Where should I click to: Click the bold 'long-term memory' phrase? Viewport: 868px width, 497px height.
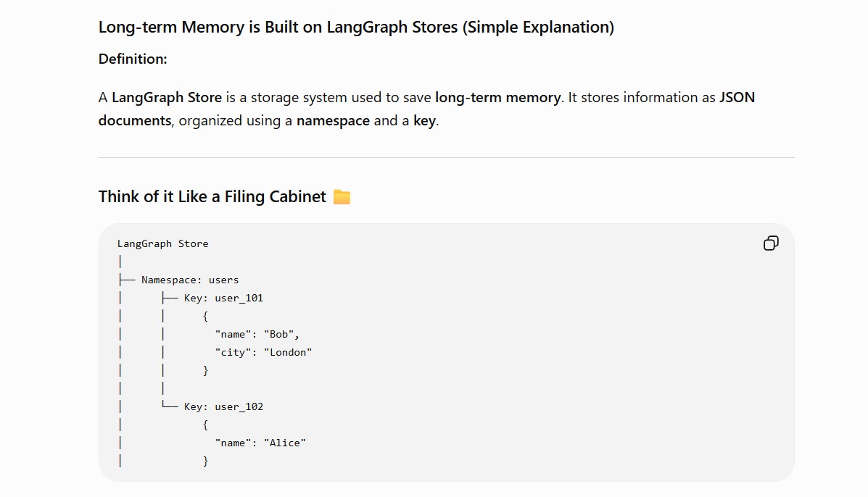coord(497,97)
